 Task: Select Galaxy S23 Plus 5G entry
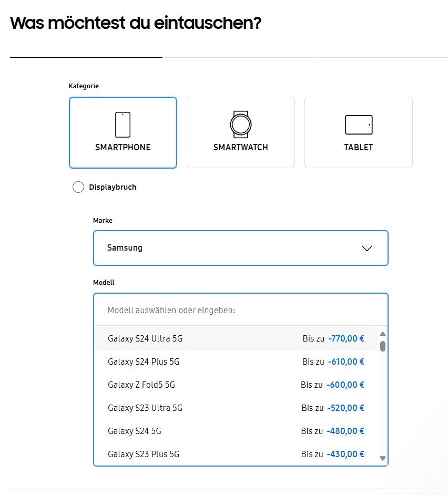coord(144,454)
